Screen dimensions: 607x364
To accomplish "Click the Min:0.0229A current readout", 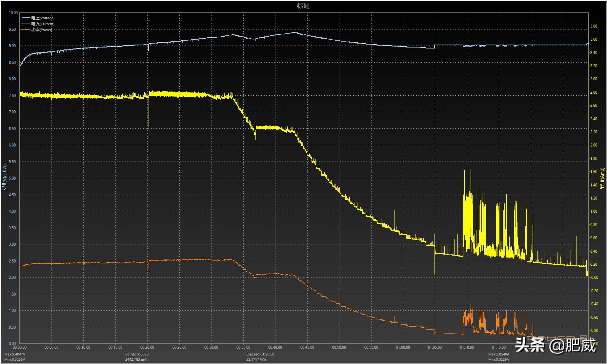I will 498,359.
